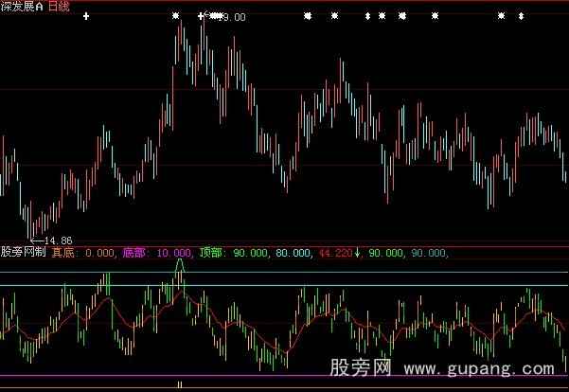569x392 pixels.
Task: Click the 19.00 high price label
Action: click(x=233, y=17)
